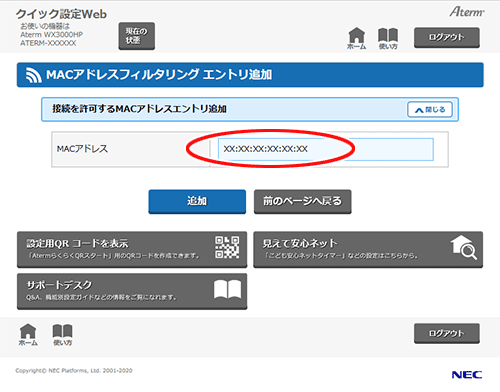The width and height of the screenshot is (500, 392).
Task: Open the 現在の状態 status button
Action: (137, 36)
